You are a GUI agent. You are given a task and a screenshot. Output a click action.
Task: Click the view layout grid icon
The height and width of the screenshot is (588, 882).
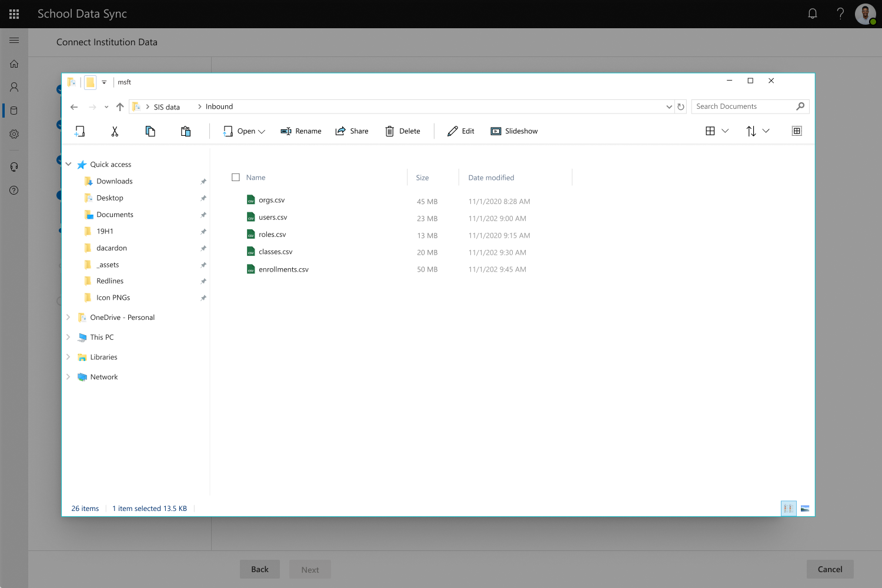pyautogui.click(x=710, y=131)
